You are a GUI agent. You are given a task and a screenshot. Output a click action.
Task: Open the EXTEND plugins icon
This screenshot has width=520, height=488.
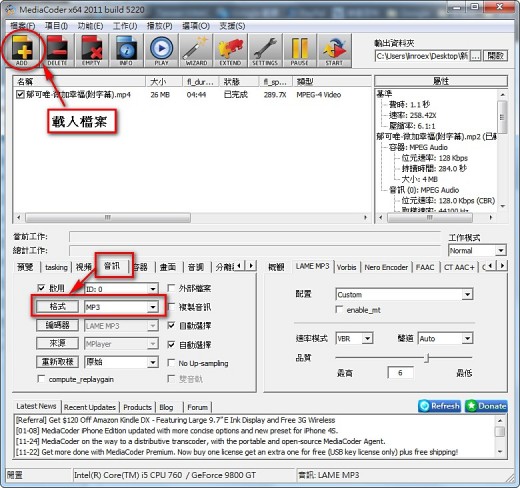230,50
